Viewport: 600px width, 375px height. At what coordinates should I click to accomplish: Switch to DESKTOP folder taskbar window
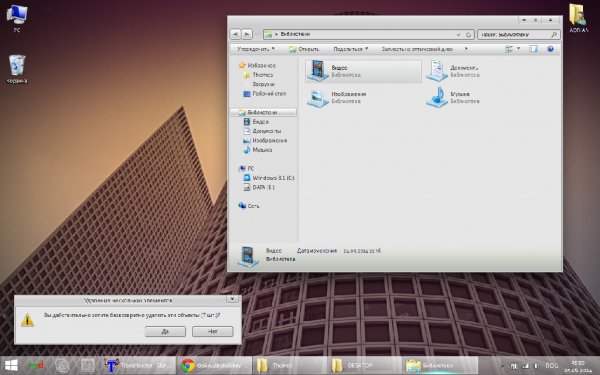pos(365,365)
